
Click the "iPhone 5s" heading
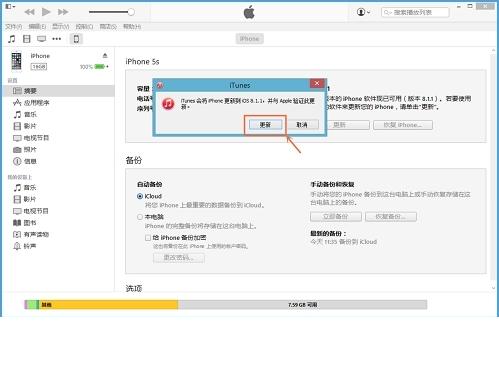[142, 62]
